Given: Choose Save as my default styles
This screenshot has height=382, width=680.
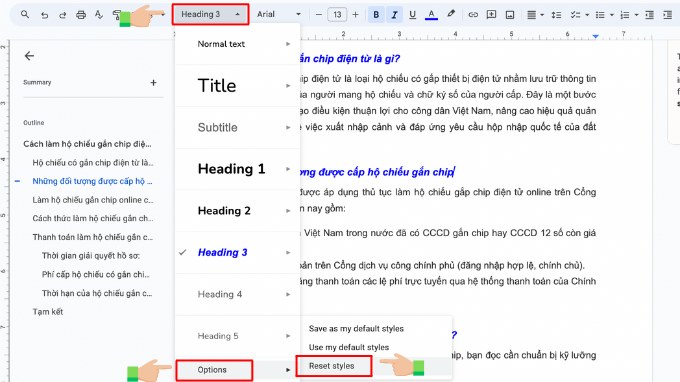Looking at the screenshot, I should click(x=356, y=329).
